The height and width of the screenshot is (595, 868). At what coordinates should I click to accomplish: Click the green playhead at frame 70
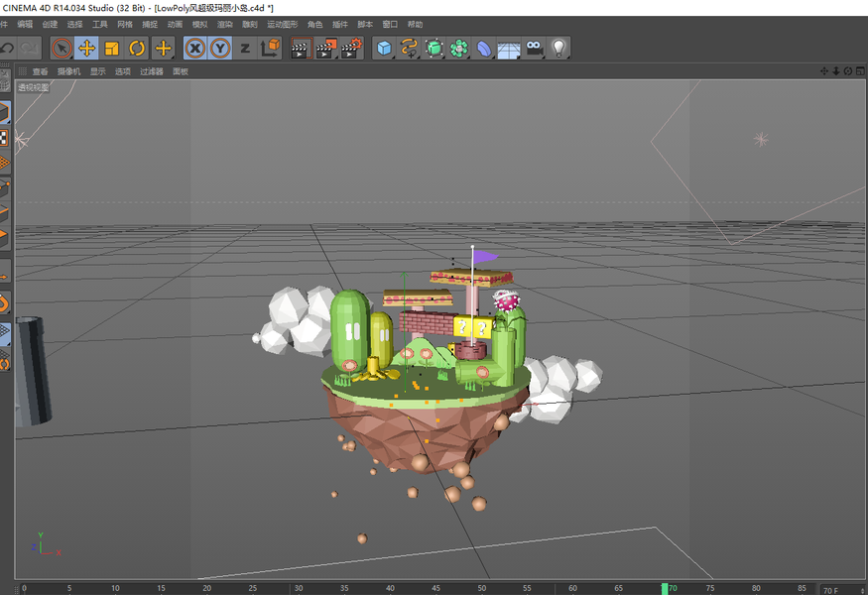click(665, 589)
